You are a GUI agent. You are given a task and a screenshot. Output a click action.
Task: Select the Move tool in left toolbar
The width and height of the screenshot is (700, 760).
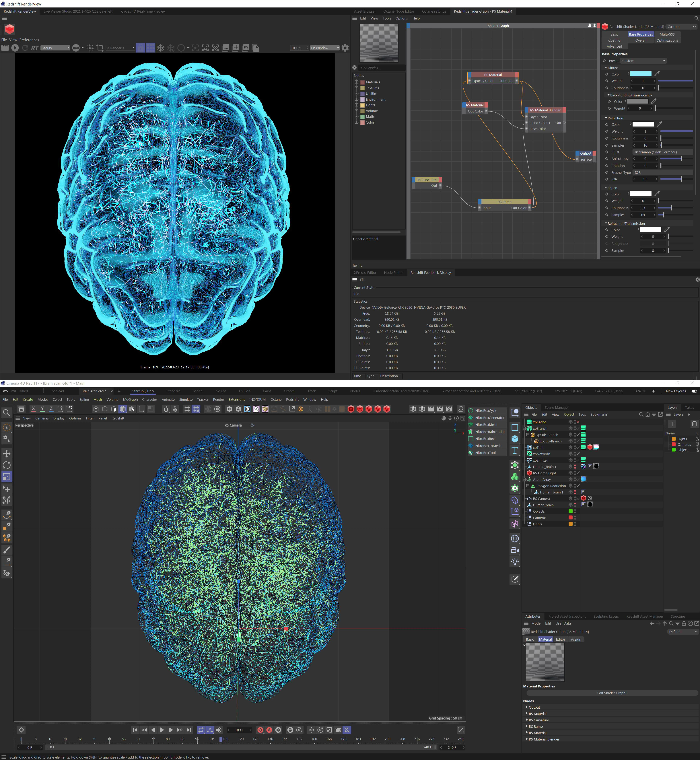[x=6, y=454]
